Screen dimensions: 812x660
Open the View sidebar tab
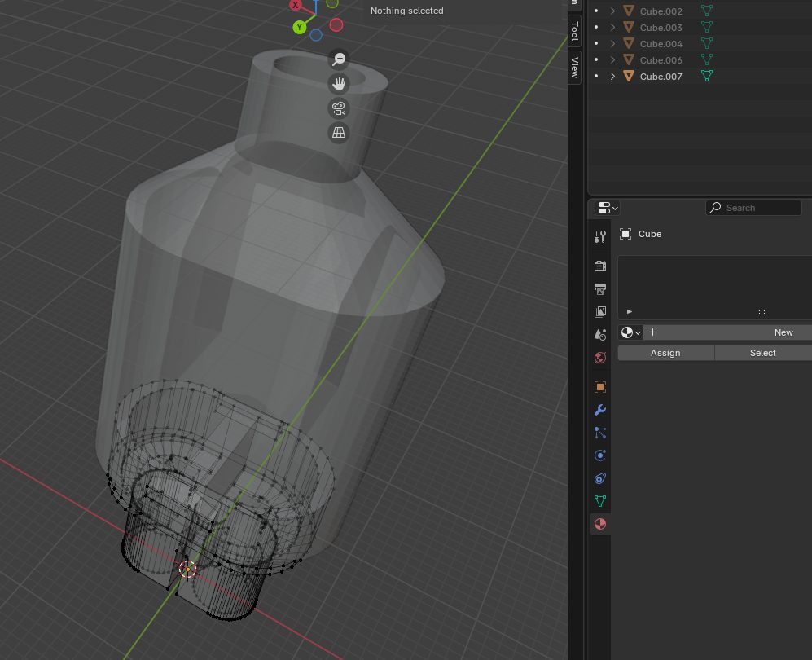tap(574, 66)
